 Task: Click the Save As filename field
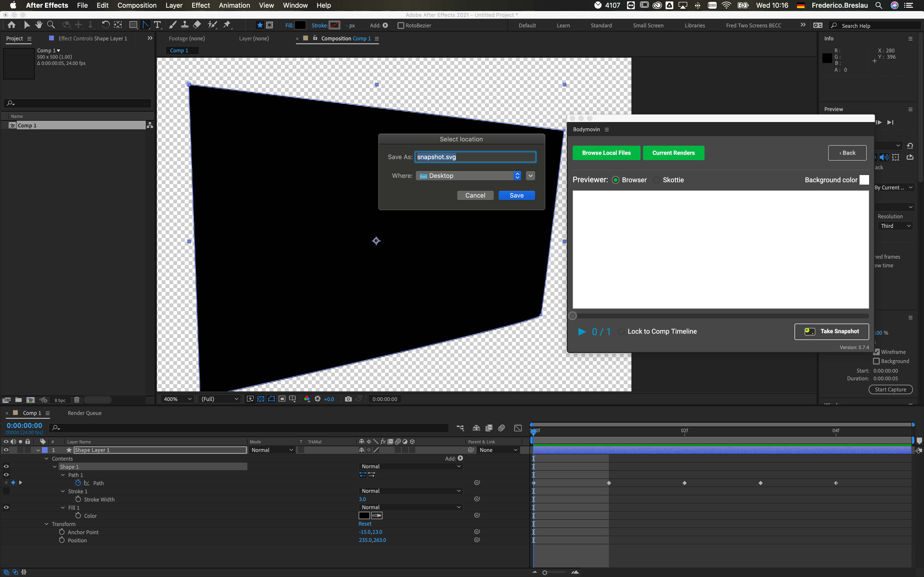point(475,157)
